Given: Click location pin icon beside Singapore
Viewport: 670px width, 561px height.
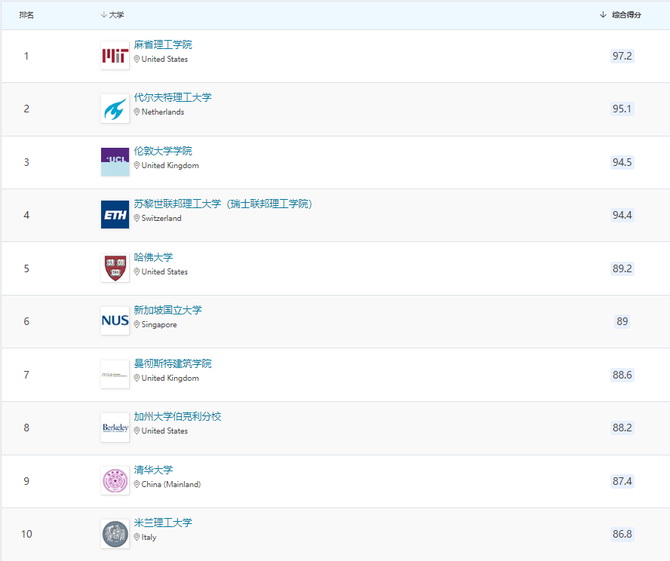Looking at the screenshot, I should [x=137, y=325].
